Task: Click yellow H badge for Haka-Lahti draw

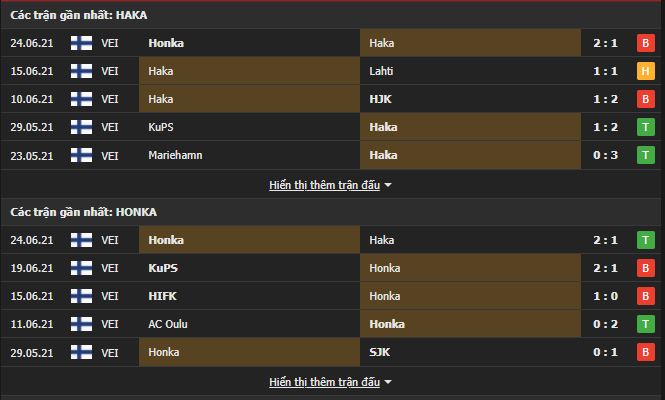Action: 645,72
